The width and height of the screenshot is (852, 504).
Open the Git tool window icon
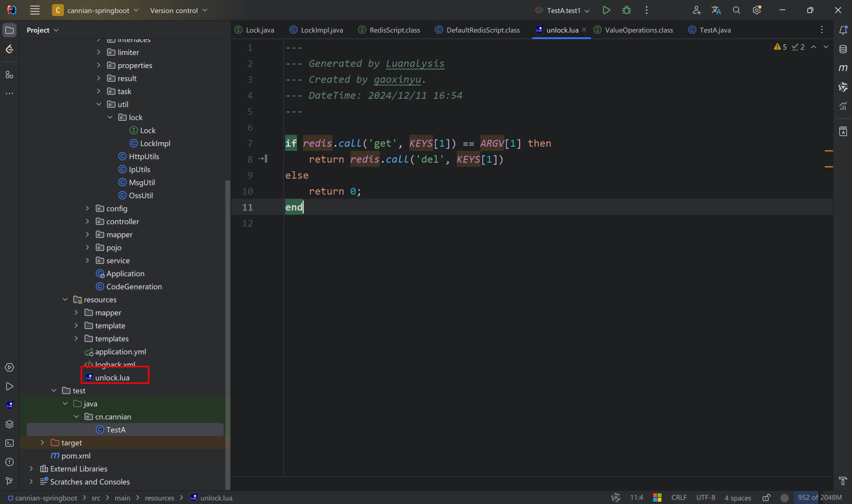point(10,481)
